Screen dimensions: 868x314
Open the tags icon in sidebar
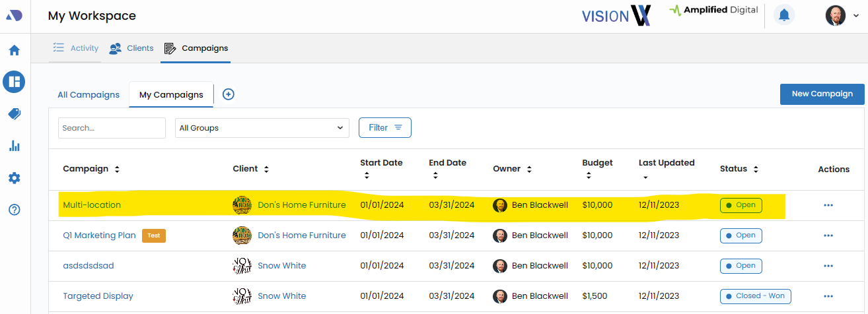coord(14,114)
